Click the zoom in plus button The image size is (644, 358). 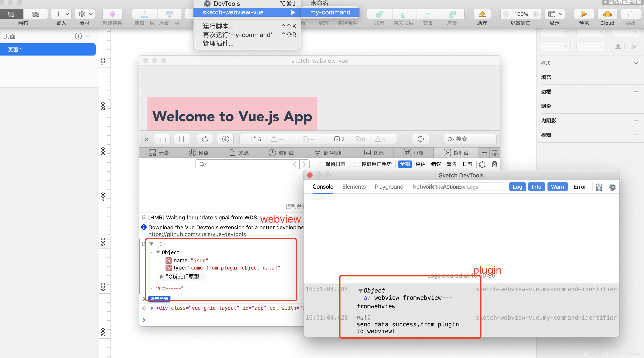536,14
